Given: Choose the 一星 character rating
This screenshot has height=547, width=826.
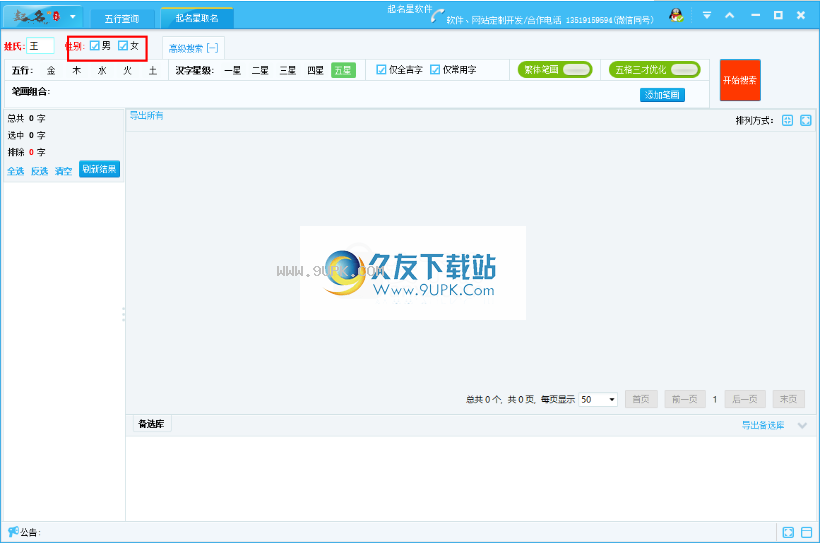Looking at the screenshot, I should click(x=232, y=70).
